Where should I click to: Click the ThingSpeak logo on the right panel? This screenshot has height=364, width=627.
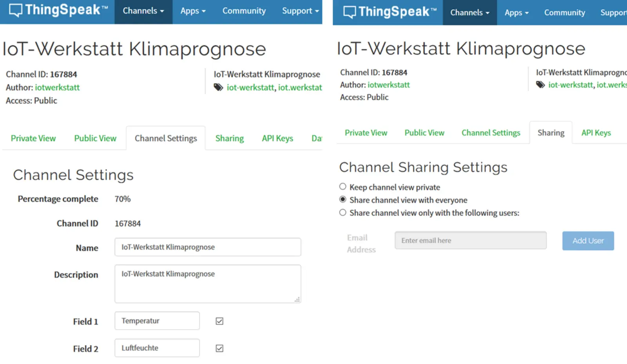tap(347, 12)
